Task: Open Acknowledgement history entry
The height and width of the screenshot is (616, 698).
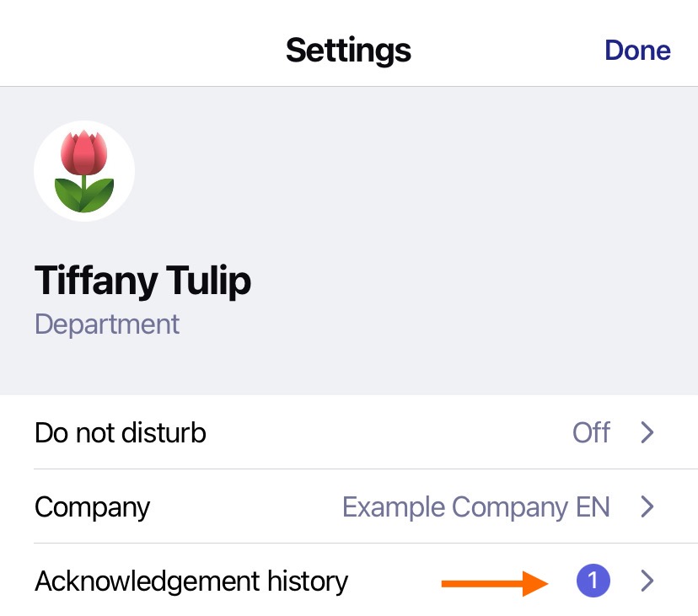Action: [349, 581]
